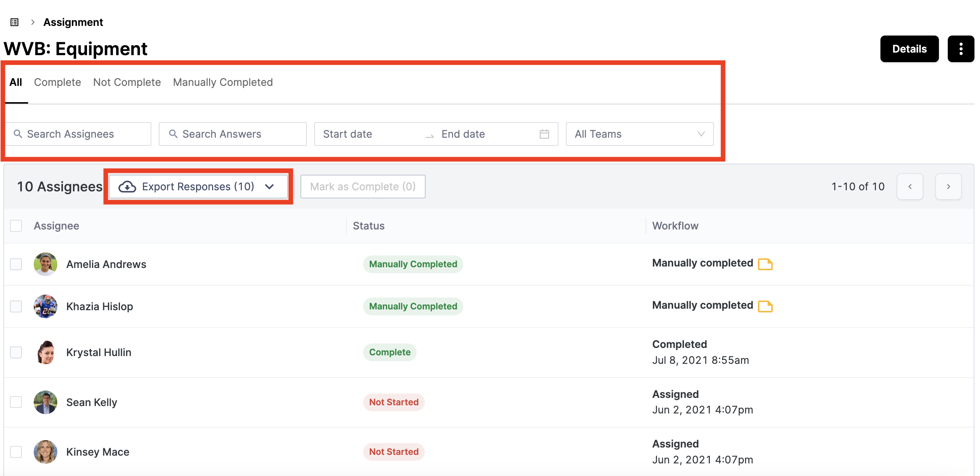
Task: Open the Export Responses dropdown arrow
Action: click(269, 187)
